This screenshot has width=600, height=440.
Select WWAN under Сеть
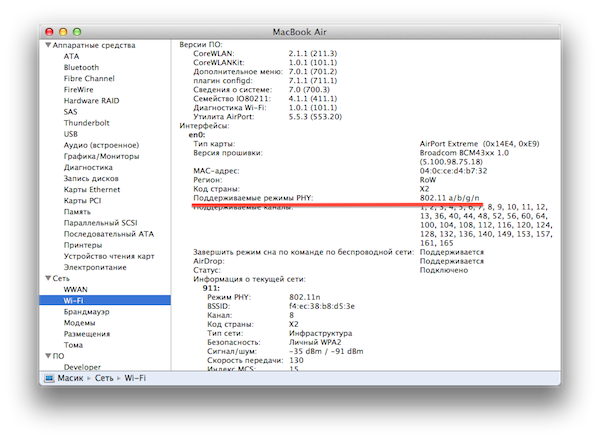point(75,289)
